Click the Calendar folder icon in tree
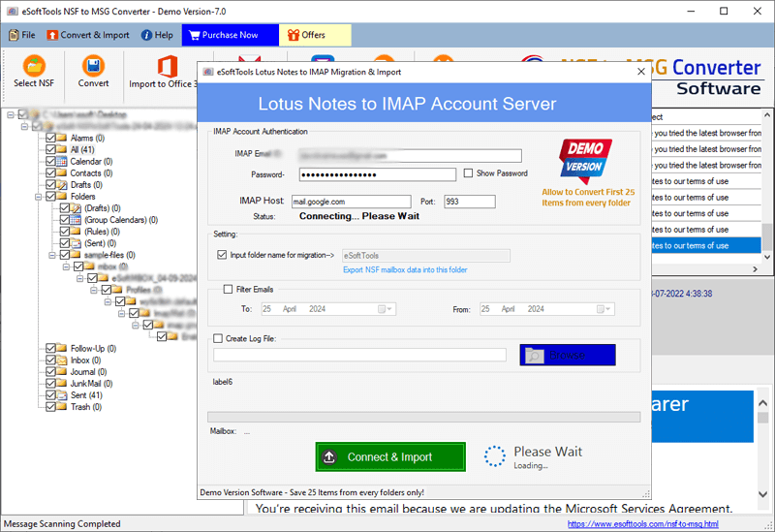Screen dimensions: 775x532 click(62, 162)
